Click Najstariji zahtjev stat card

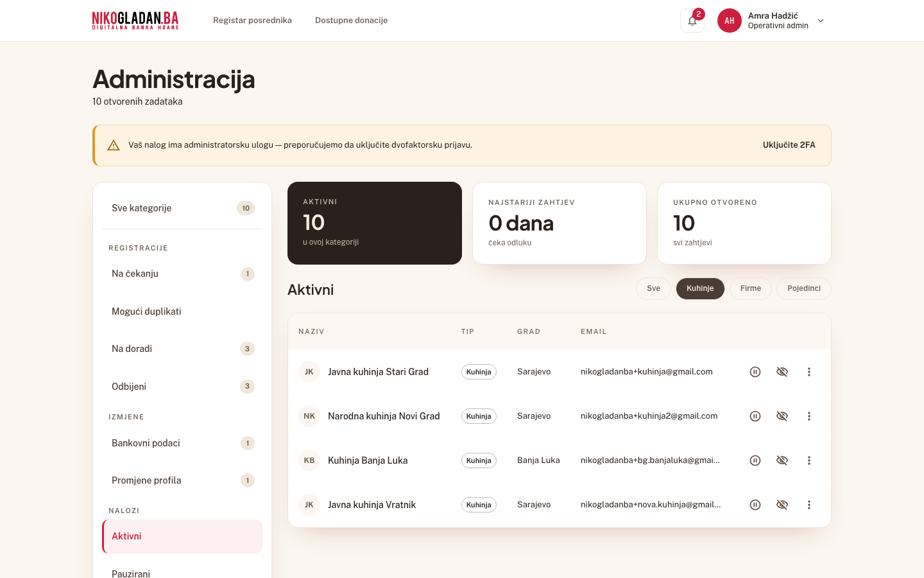tap(560, 223)
